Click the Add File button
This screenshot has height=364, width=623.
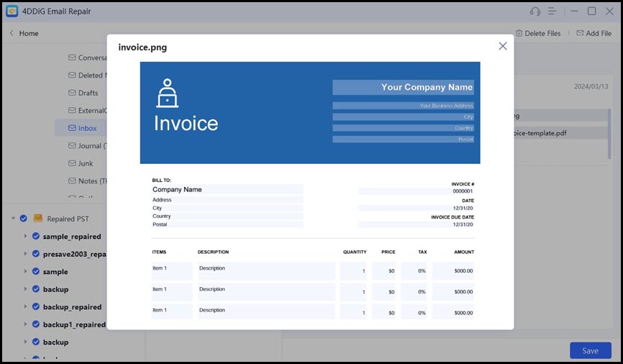(594, 33)
